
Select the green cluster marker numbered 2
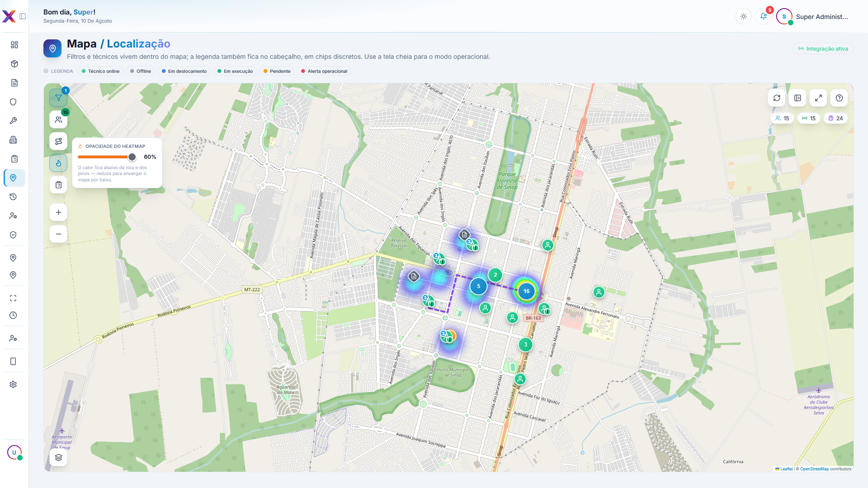tap(495, 275)
